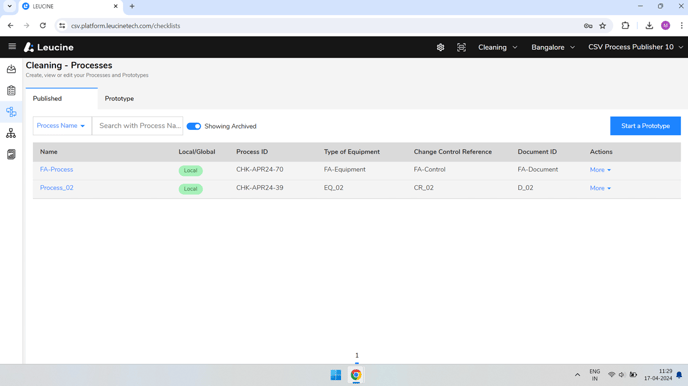Open Chrome three-dot menu
Image resolution: width=688 pixels, height=386 pixels.
(681, 25)
